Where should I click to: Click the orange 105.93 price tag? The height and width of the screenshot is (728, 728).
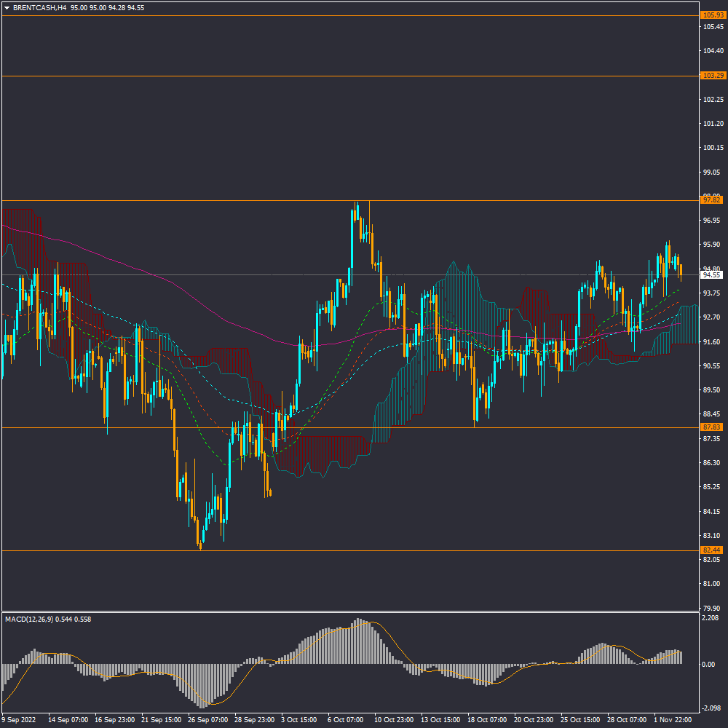(711, 15)
